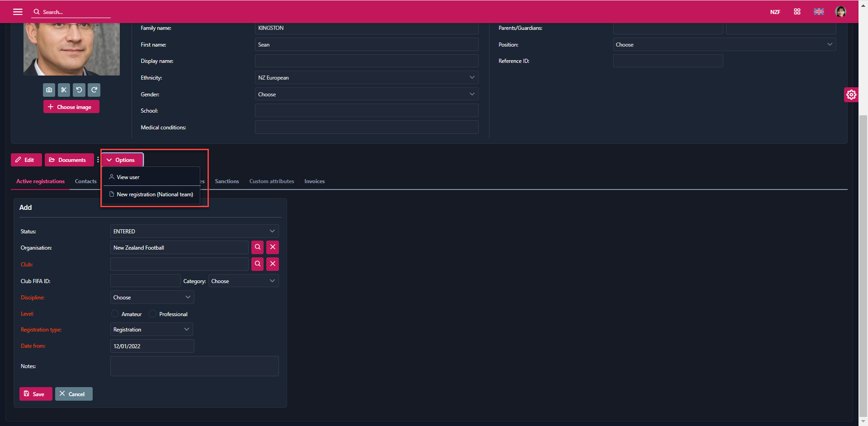The image size is (868, 426).
Task: Switch to the Sanctions tab
Action: pos(227,181)
